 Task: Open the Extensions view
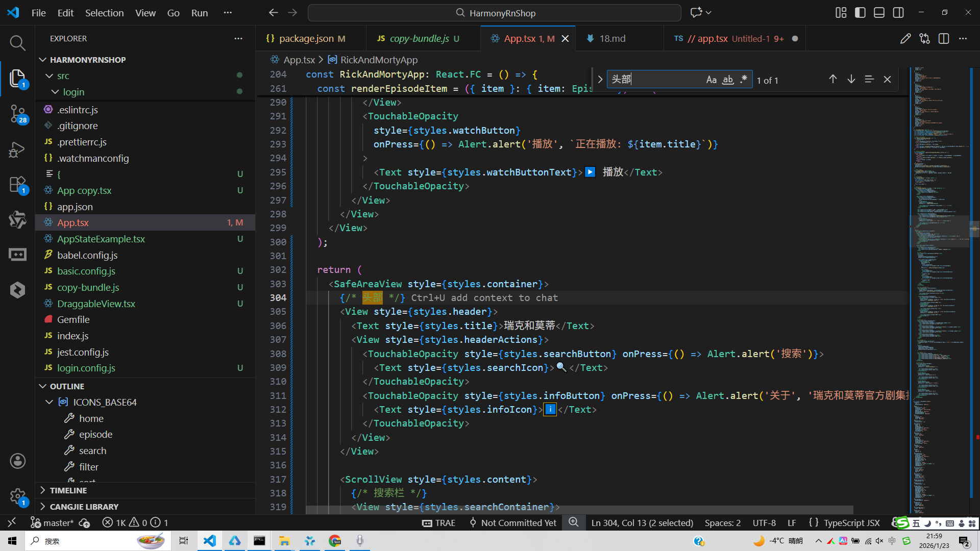pos(17,185)
